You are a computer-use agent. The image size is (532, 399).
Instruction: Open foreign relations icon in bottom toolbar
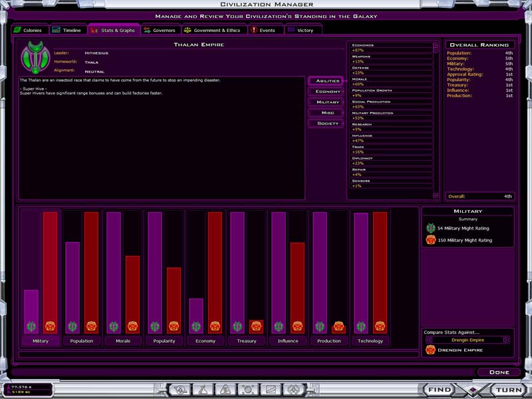pyautogui.click(x=180, y=390)
